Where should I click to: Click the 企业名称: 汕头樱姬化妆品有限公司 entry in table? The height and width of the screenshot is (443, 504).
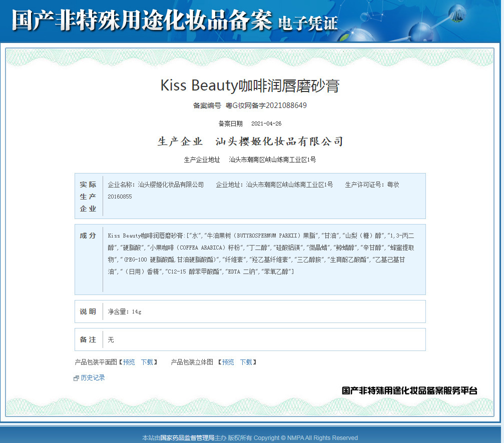156,184
